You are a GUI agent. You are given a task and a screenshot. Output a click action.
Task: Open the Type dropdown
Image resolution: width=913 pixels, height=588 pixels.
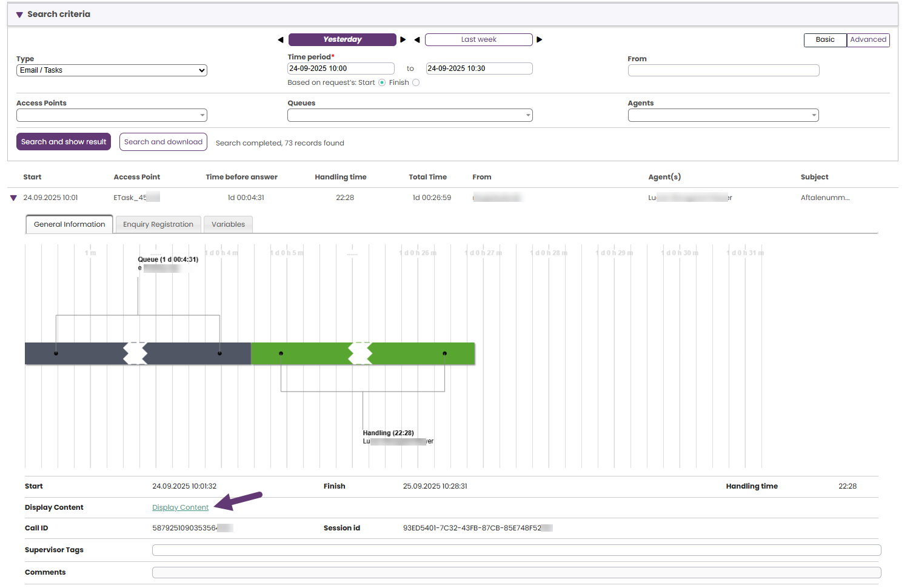[112, 70]
